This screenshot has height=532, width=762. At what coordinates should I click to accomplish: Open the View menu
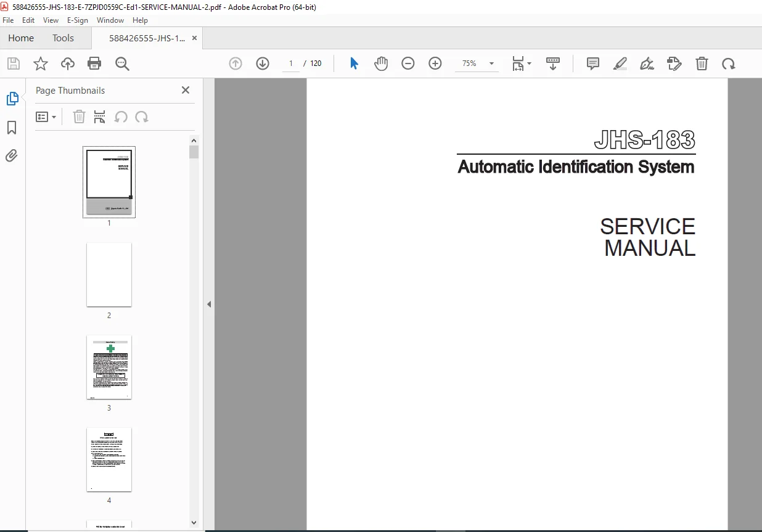click(51, 20)
